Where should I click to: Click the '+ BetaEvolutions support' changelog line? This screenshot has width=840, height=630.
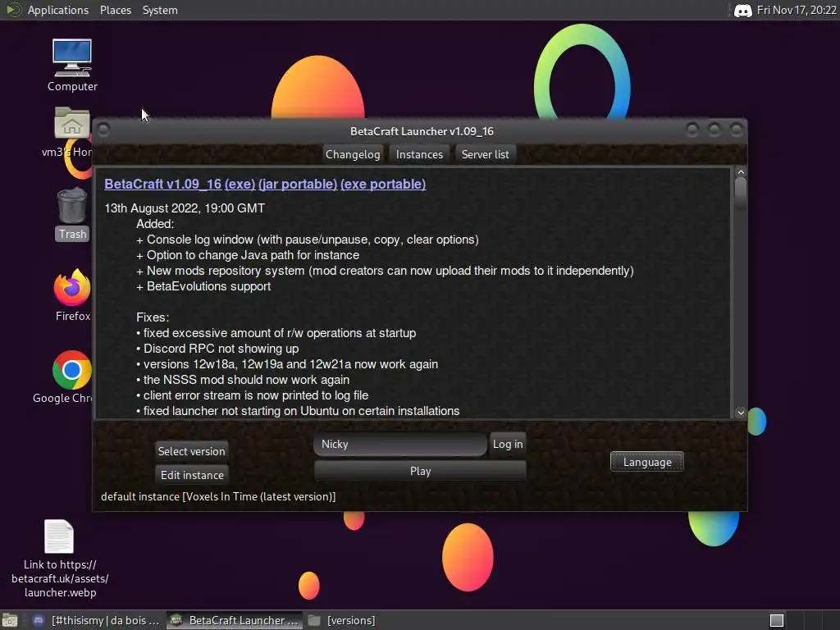(x=203, y=286)
